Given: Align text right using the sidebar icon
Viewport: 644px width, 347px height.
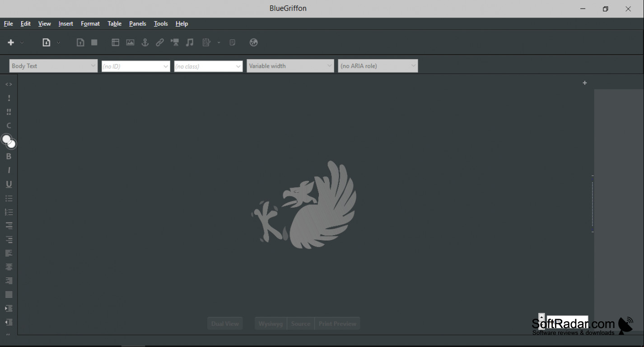Looking at the screenshot, I should click(9, 281).
